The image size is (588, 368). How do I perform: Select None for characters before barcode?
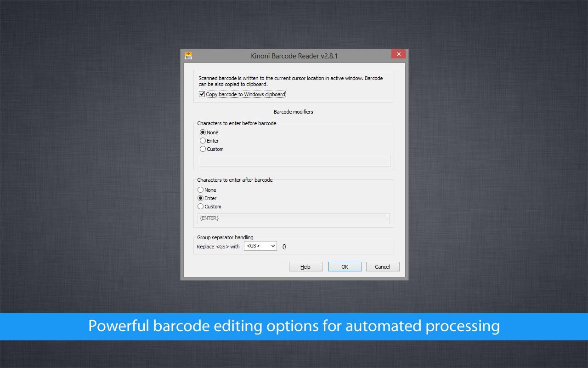coord(203,132)
